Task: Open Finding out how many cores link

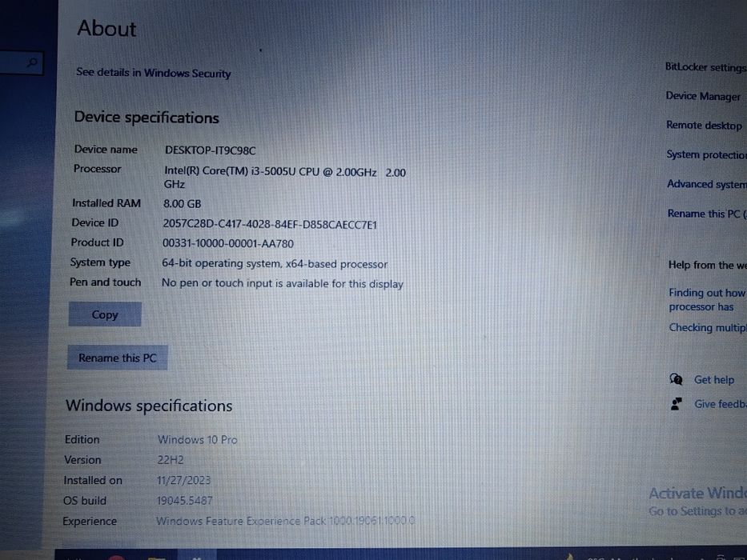Action: click(x=707, y=299)
